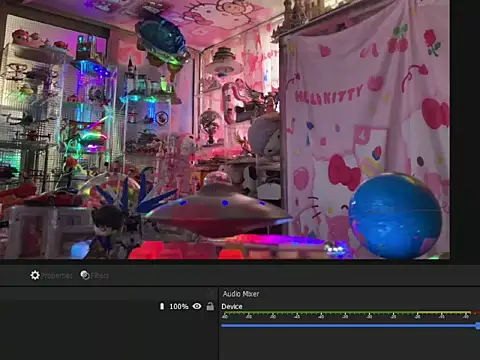Select the Device audio source label
This screenshot has width=480, height=360.
[x=232, y=306]
